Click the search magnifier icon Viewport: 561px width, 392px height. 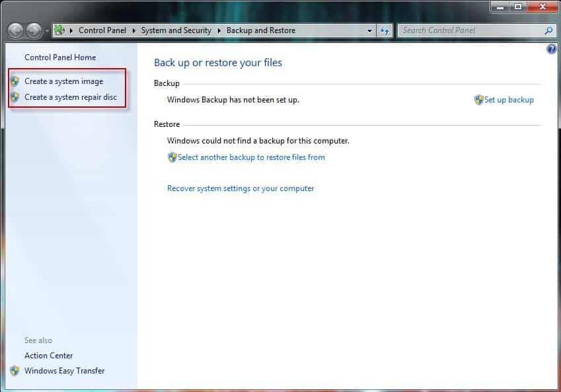tap(548, 31)
